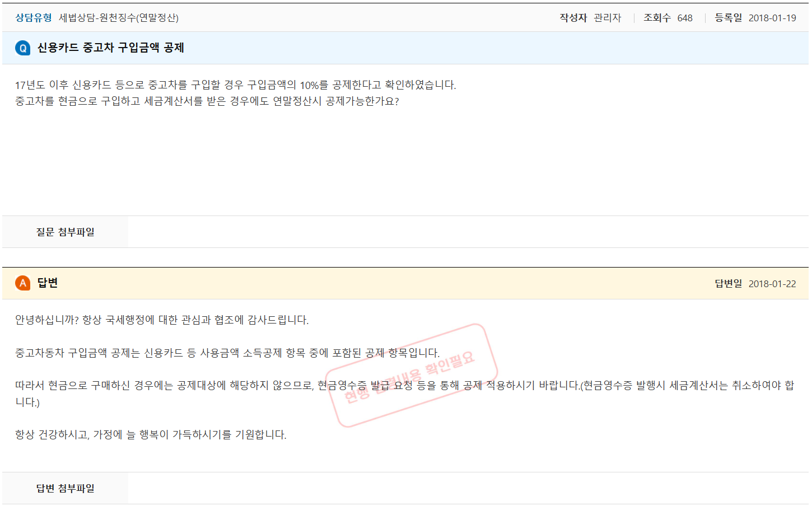Click the 작성자 label

tap(573, 18)
